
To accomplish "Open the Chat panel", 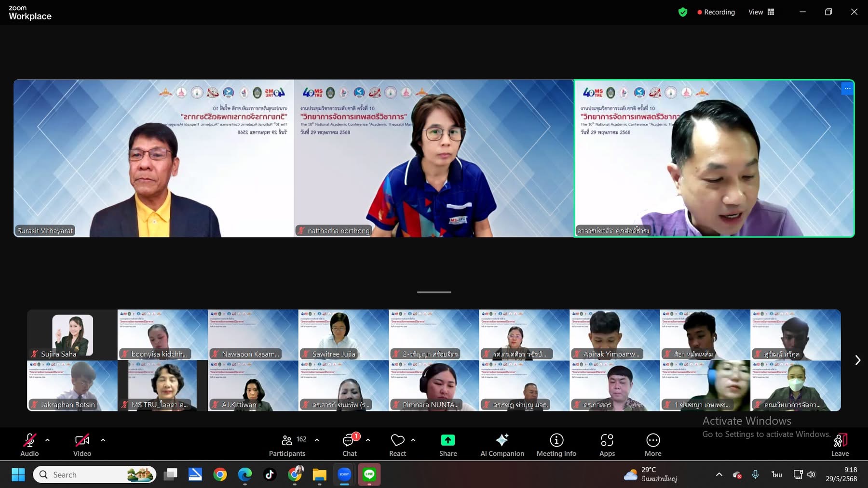I will (x=349, y=445).
